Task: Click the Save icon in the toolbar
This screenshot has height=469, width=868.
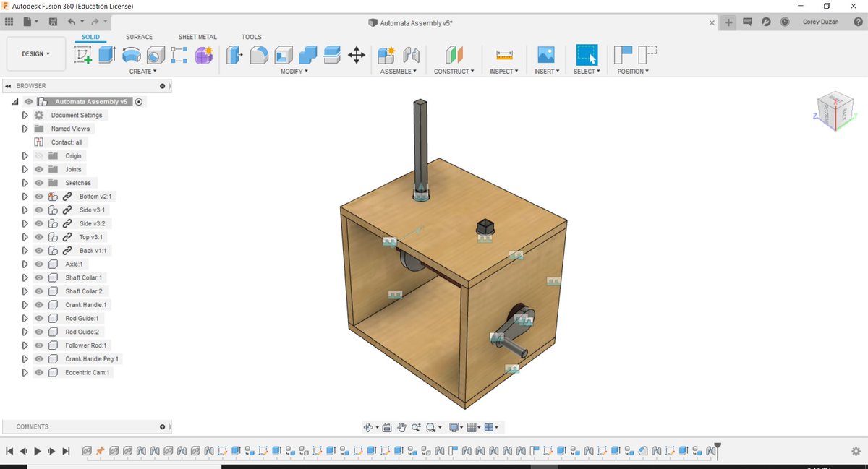Action: pyautogui.click(x=53, y=22)
